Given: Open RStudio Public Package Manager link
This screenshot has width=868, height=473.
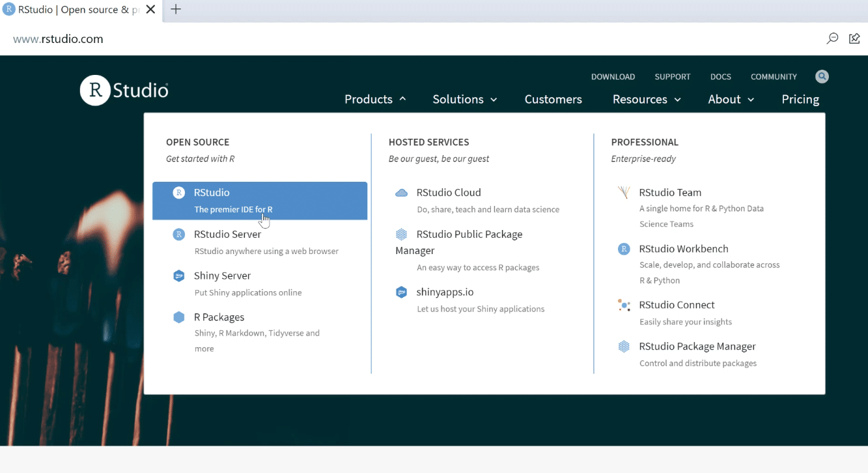Looking at the screenshot, I should tap(458, 242).
